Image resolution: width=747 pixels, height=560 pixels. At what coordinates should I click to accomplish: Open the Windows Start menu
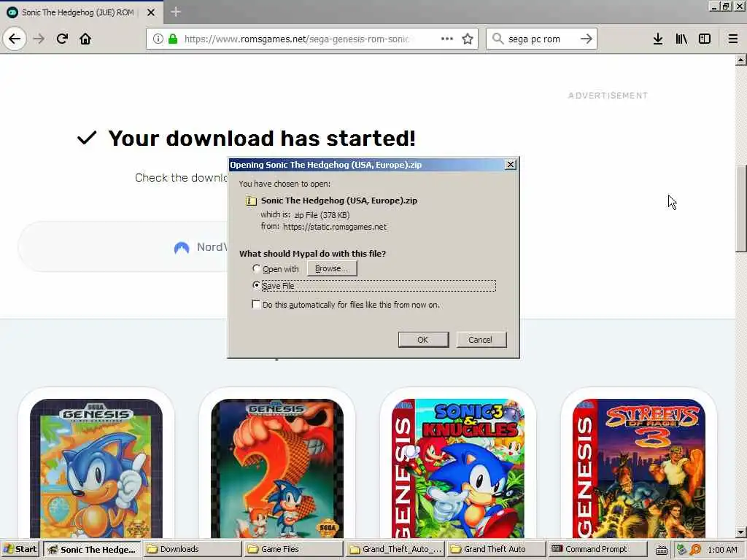pyautogui.click(x=20, y=549)
